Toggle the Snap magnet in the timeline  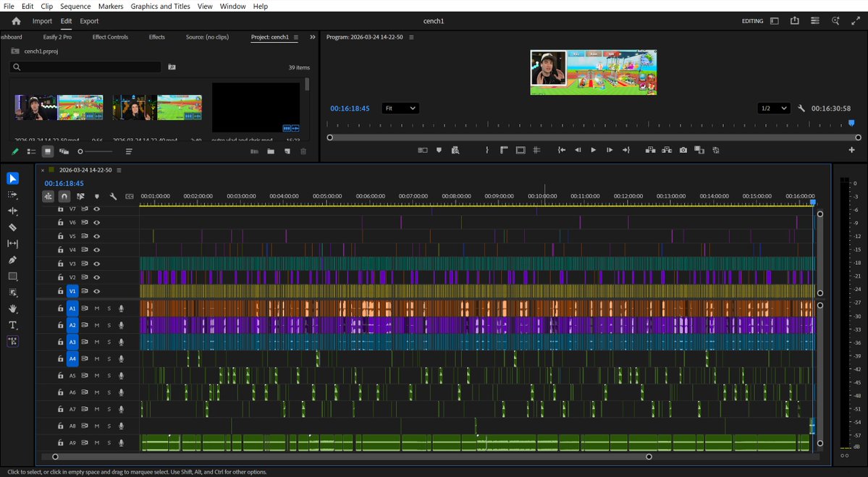tap(64, 195)
